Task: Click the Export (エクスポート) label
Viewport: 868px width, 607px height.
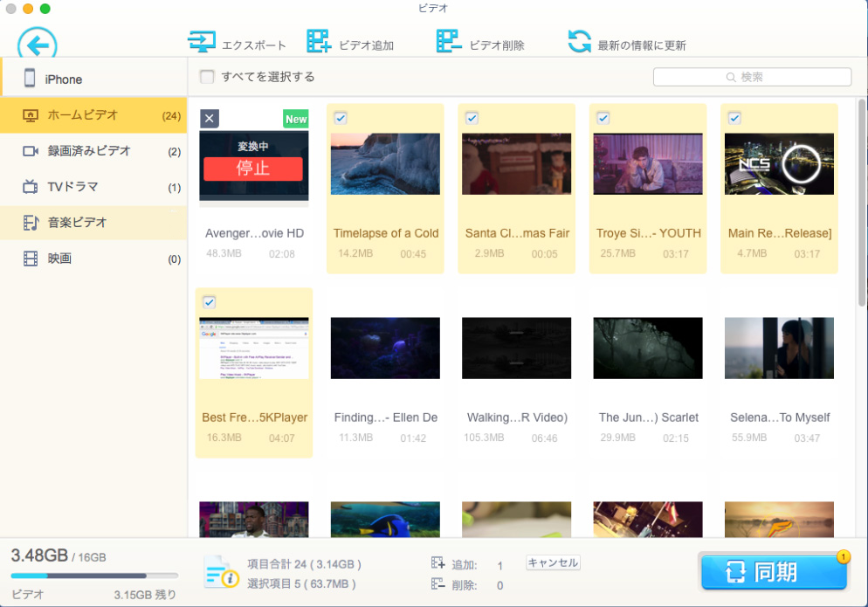Action: (254, 45)
